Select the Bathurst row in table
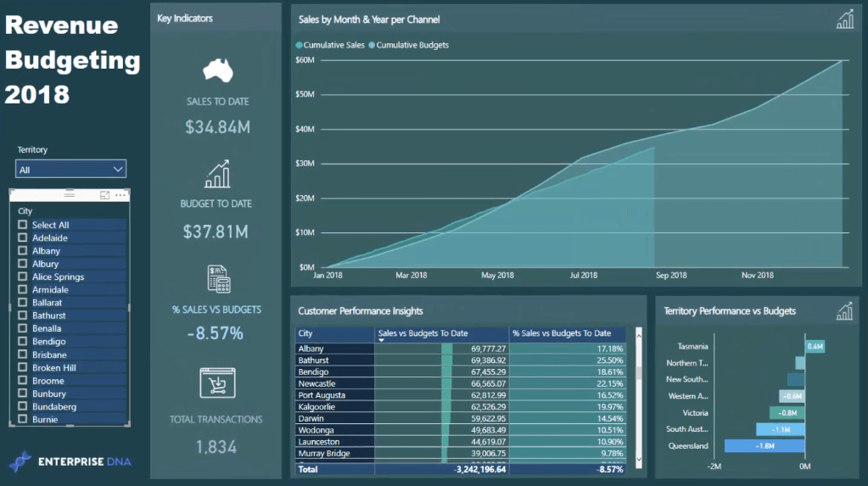The height and width of the screenshot is (486, 868). [461, 360]
